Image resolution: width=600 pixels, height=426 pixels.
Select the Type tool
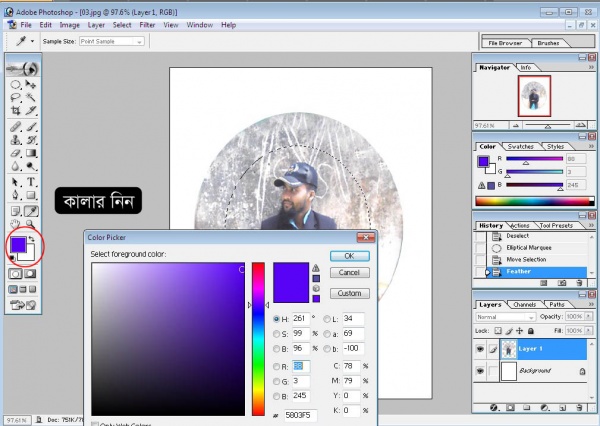(31, 182)
